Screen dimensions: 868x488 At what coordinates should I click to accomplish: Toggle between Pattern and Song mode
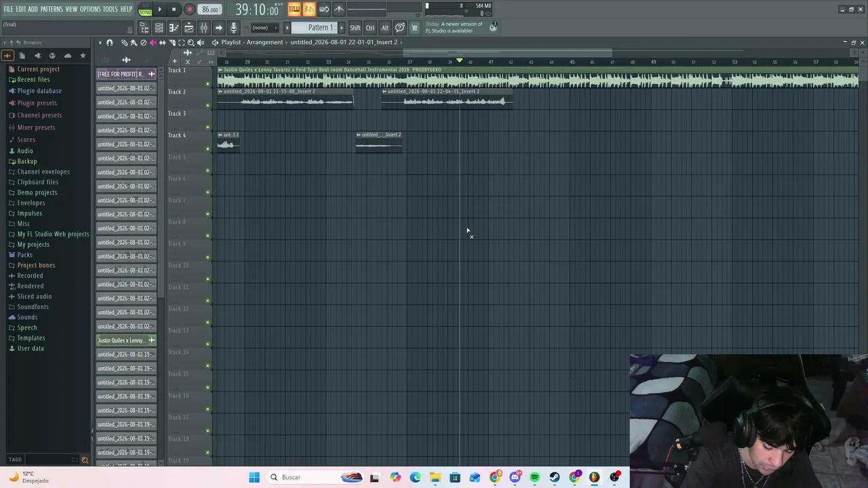pos(145,10)
